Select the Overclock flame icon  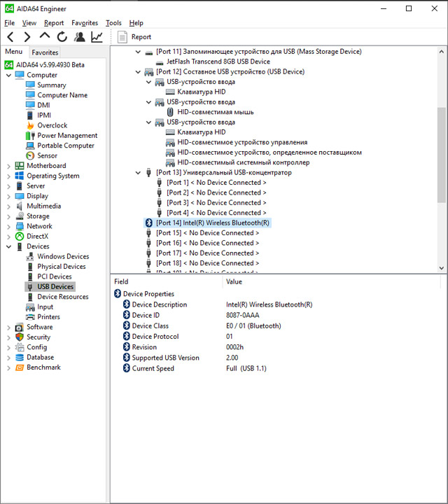(x=30, y=125)
